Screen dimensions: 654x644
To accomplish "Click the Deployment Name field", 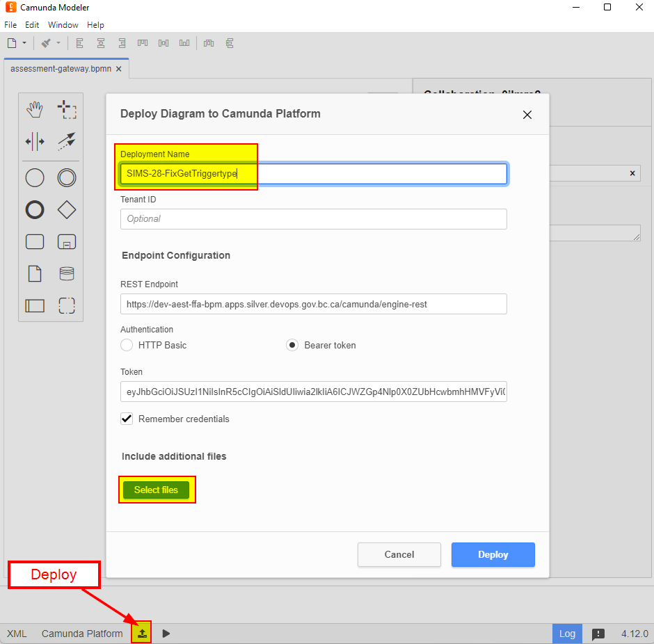I will pyautogui.click(x=314, y=173).
